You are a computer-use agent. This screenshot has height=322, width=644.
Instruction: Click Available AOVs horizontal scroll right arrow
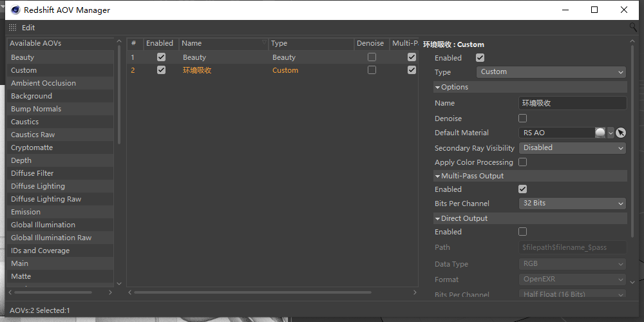coord(110,292)
